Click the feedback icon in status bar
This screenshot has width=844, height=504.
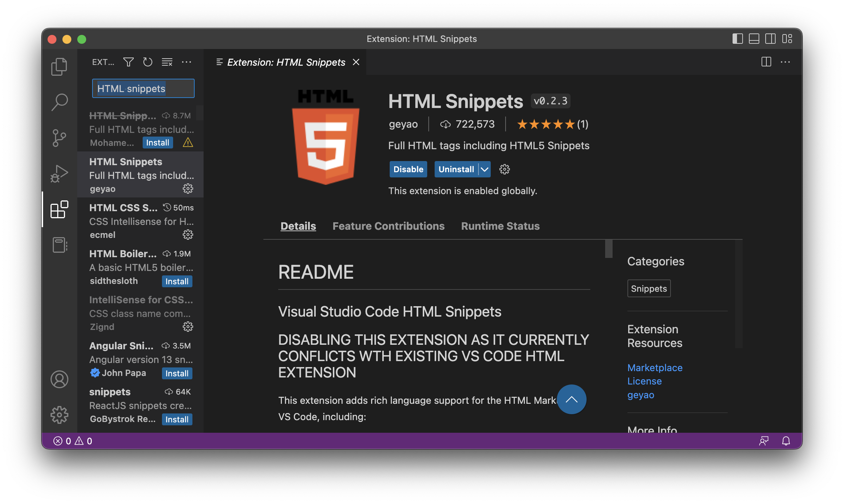coord(764,441)
